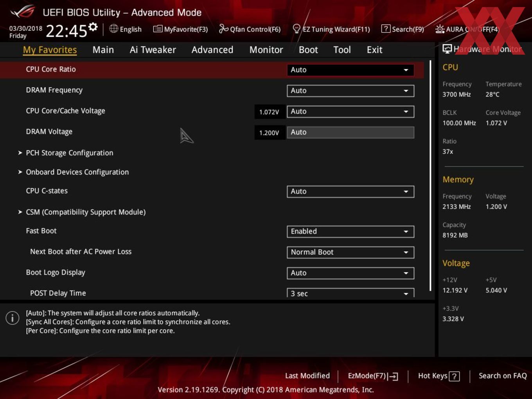Screen dimensions: 532x399
Task: Launch EZ Tuning Wizard(F11)
Action: coord(331,29)
